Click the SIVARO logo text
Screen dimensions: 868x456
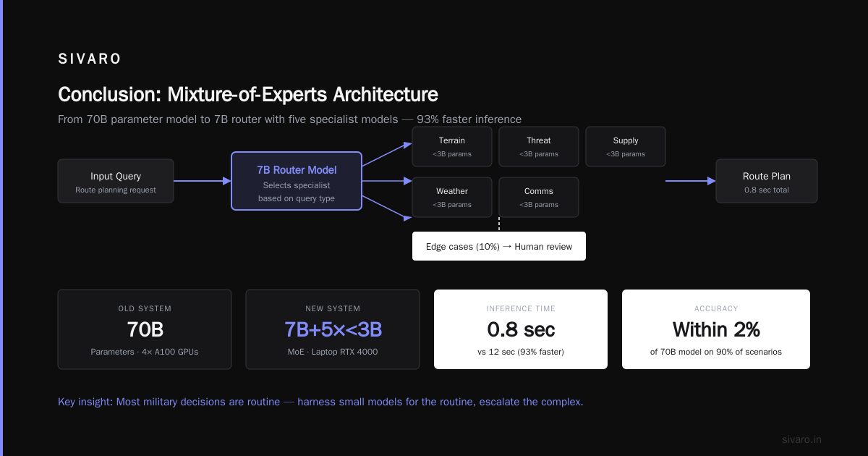tap(90, 59)
